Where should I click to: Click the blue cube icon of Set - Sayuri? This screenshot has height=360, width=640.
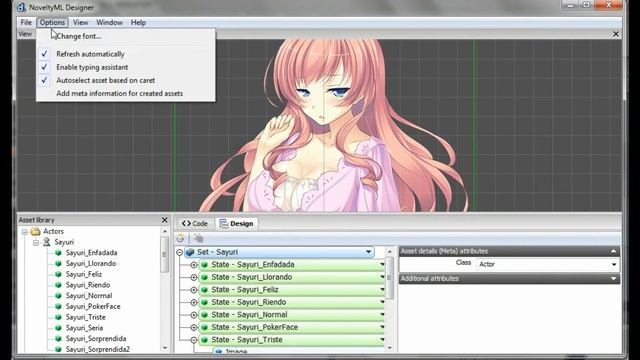click(x=190, y=252)
